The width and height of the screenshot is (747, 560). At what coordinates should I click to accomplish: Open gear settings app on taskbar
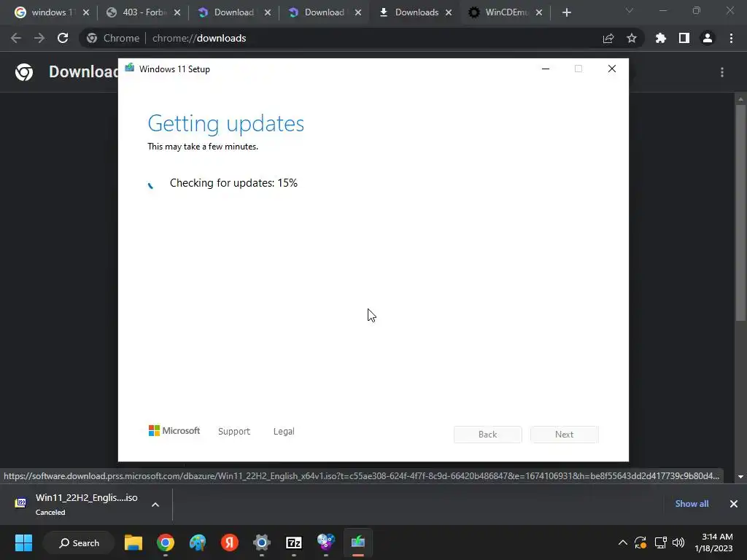pos(262,542)
